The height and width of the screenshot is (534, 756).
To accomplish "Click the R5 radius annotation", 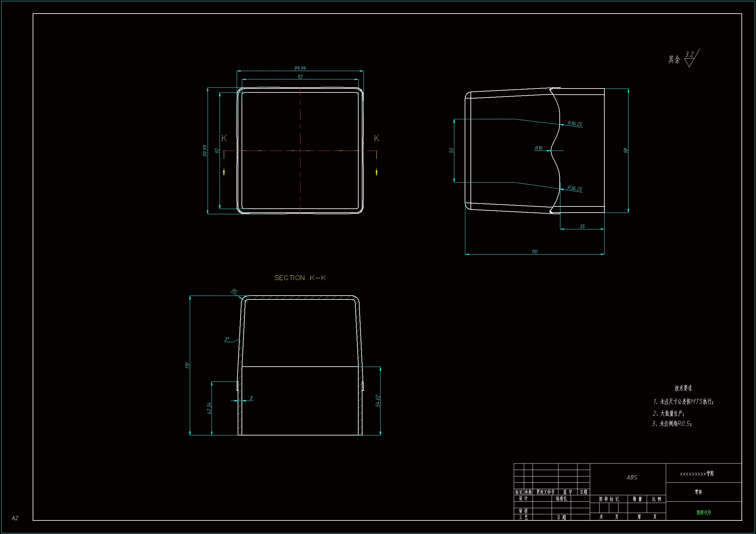I will tap(234, 291).
